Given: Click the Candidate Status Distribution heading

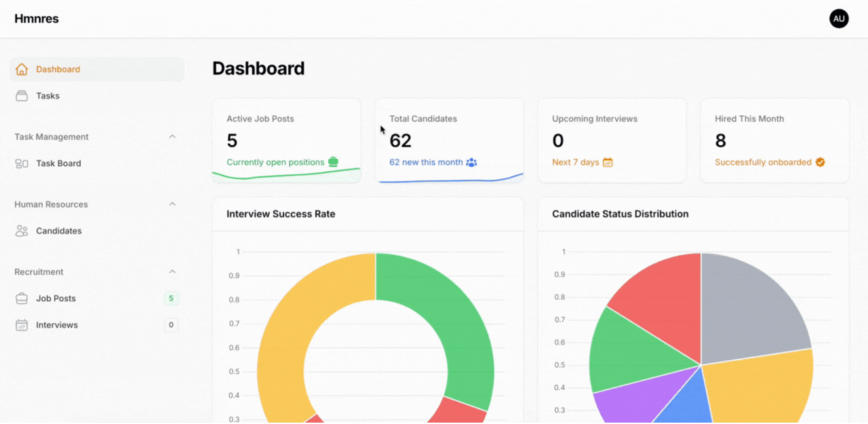Looking at the screenshot, I should 620,214.
